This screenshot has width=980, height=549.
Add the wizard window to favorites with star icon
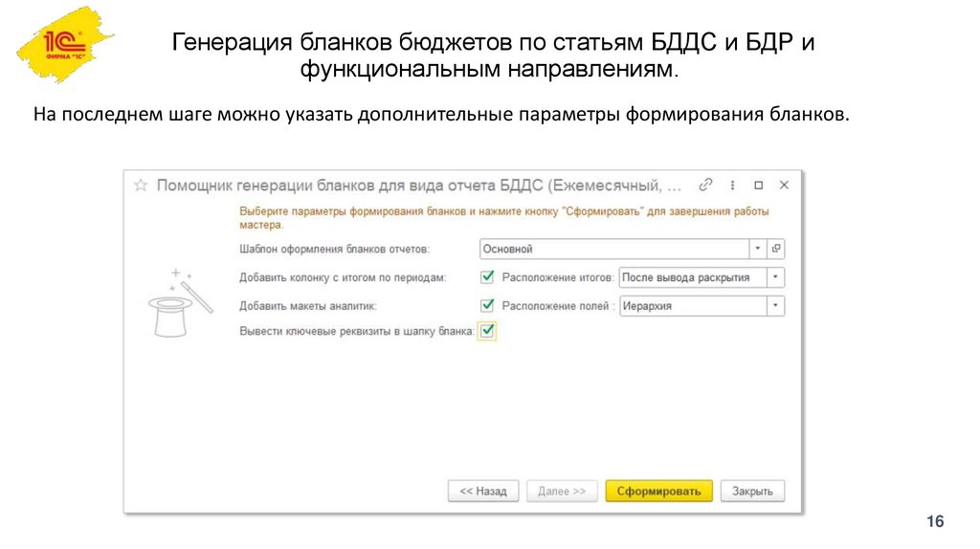click(141, 186)
